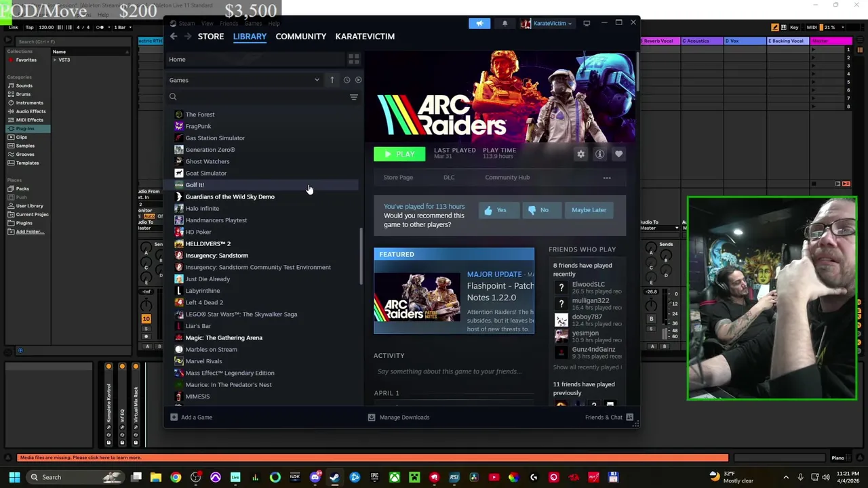Go to STORE tab
The width and height of the screenshot is (868, 488).
(211, 37)
